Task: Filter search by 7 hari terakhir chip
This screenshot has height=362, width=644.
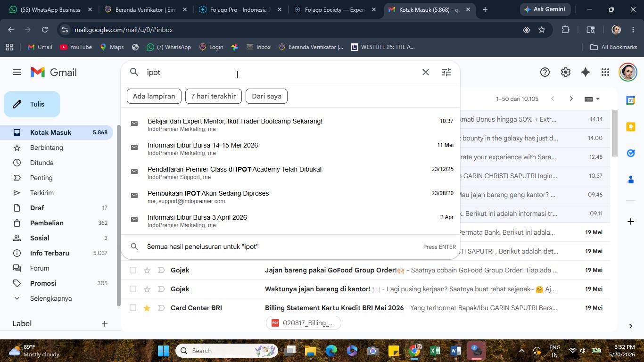Action: [213, 96]
